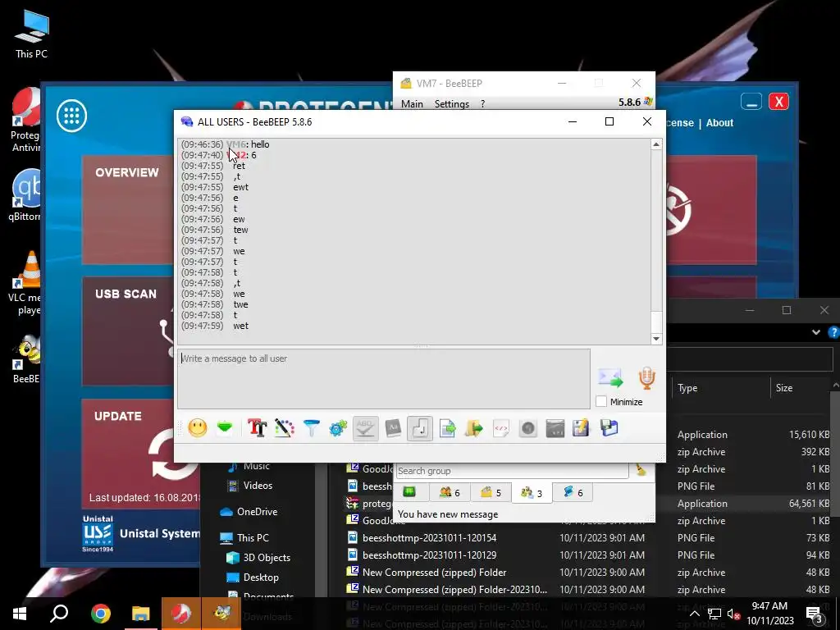Click the floppy-with-pencil save chat icon
The image size is (840, 630).
point(582,428)
